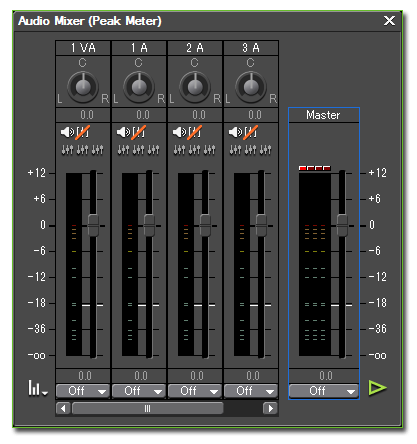Click the 3 A volume fader handle

click(261, 226)
